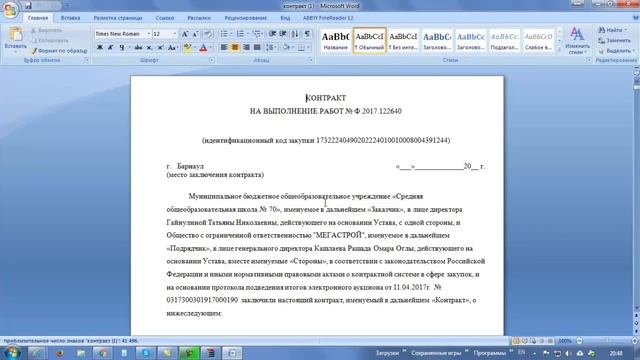Open the Select (Выделить) dropdown
The height and width of the screenshot is (360, 640).
(x=616, y=51)
